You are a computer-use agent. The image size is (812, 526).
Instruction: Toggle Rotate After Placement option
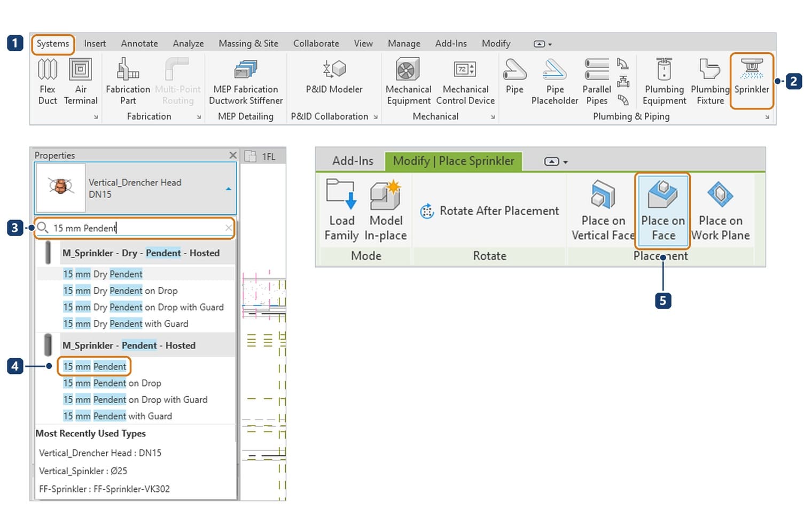(489, 211)
